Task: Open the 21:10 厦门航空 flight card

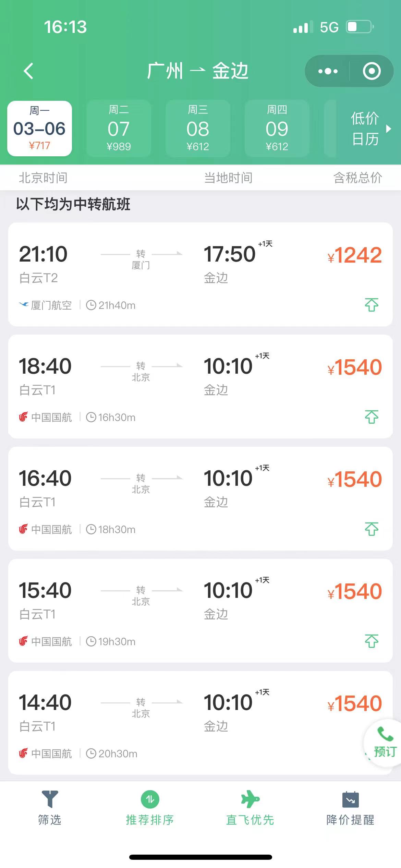Action: (200, 274)
